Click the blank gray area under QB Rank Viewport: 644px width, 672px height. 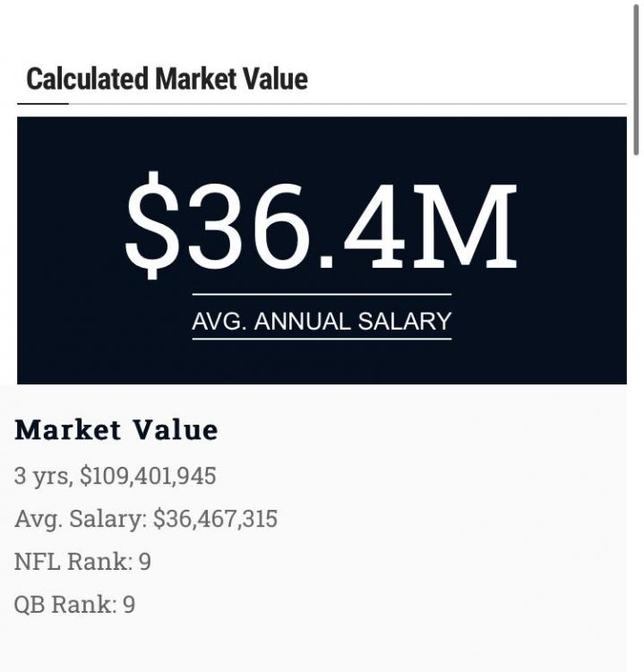coord(313,645)
